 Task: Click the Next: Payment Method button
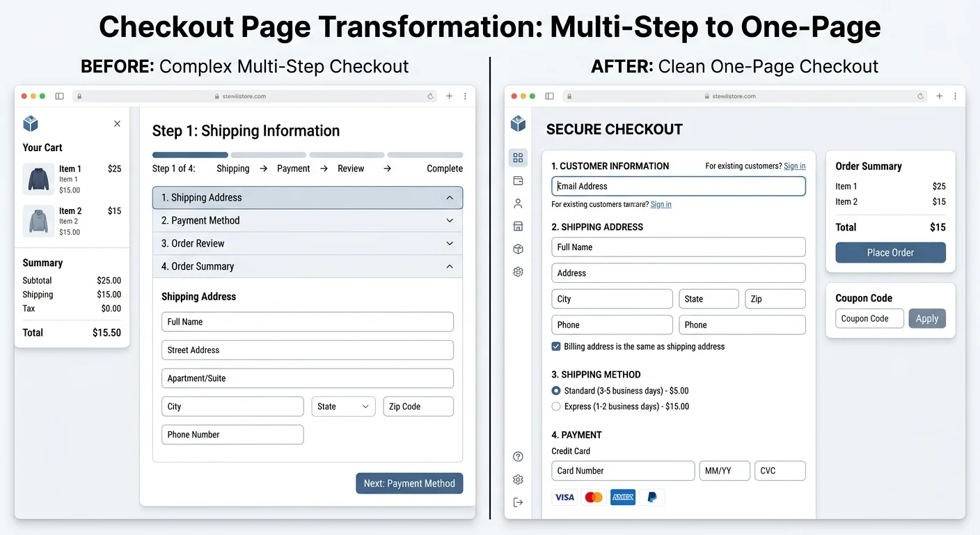pyautogui.click(x=409, y=483)
